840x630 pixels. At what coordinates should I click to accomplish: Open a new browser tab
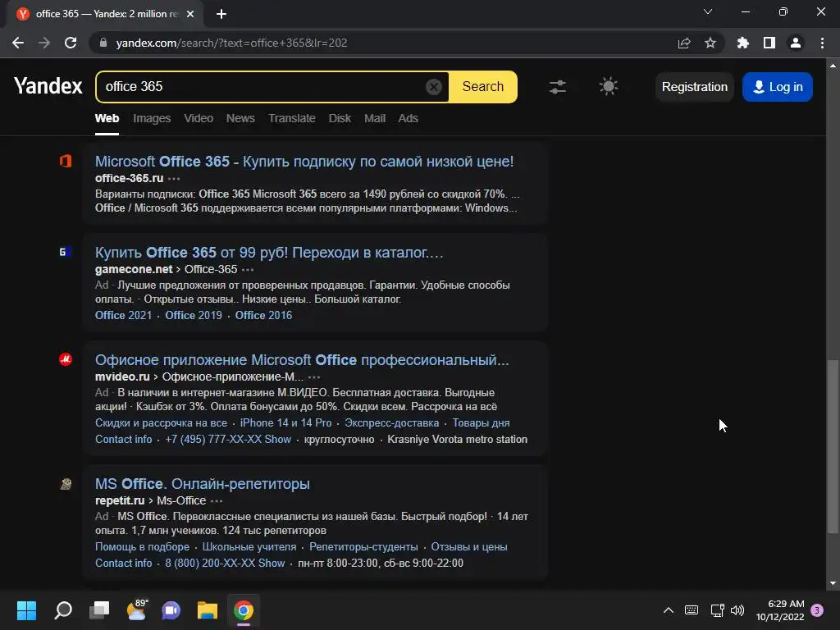coord(221,14)
